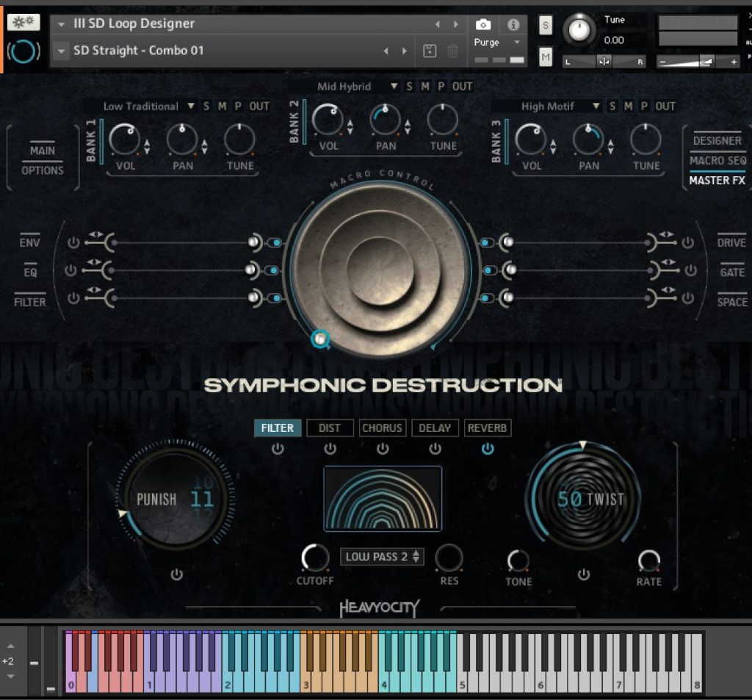Enable the Punish power switch
752x700 pixels.
click(176, 574)
